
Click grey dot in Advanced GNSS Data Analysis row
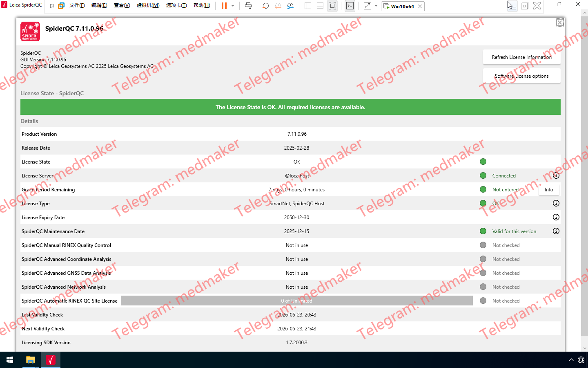coord(483,273)
